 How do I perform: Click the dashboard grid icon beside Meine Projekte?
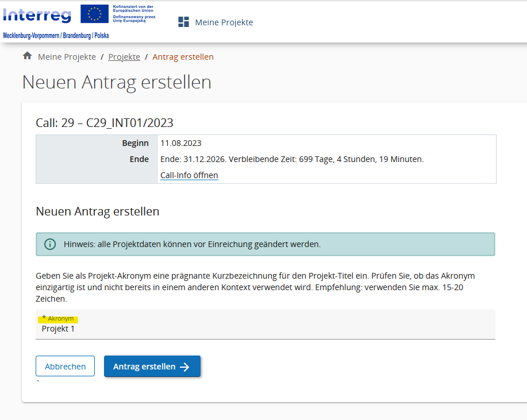click(x=183, y=22)
